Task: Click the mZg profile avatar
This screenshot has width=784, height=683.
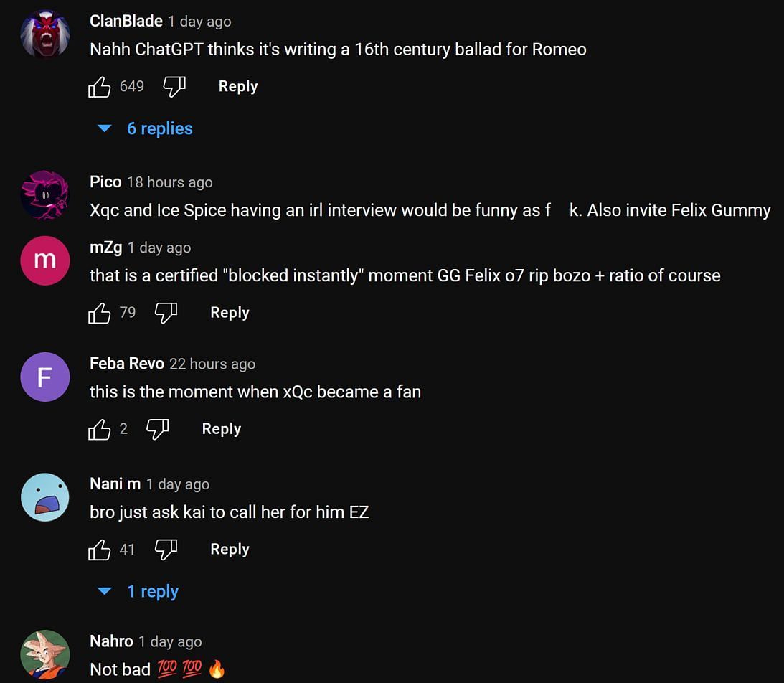Action: (44, 260)
